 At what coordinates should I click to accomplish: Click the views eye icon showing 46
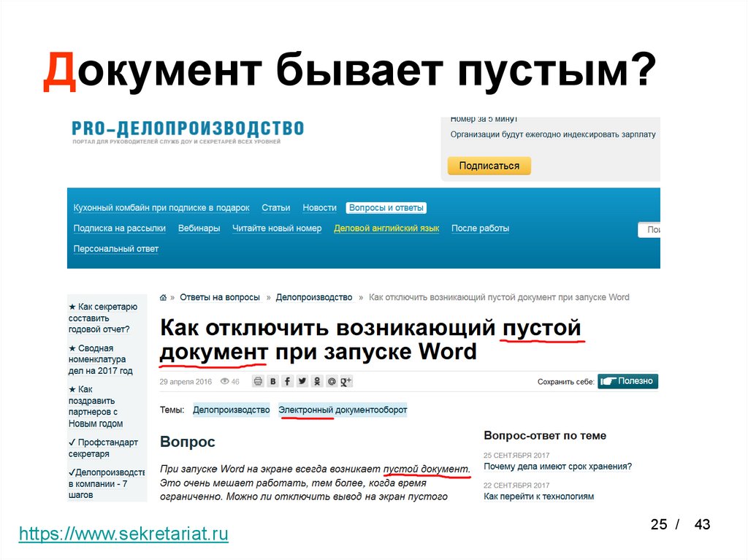click(x=225, y=381)
